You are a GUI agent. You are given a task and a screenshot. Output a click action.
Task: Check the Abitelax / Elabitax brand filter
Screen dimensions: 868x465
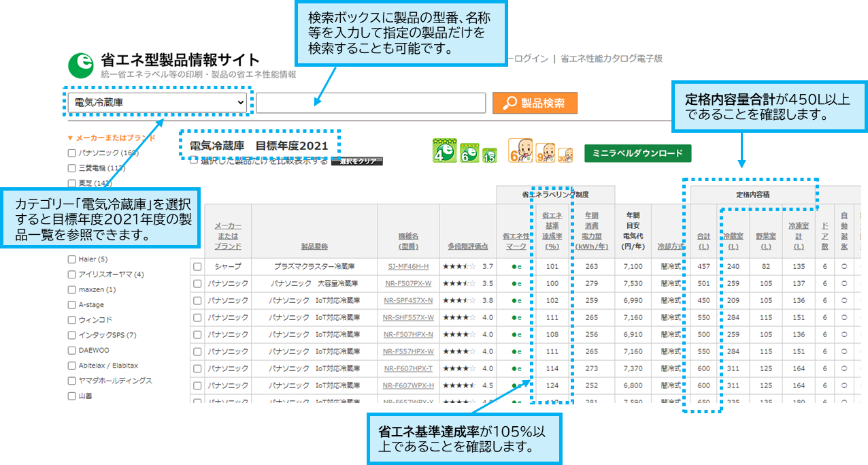[x=71, y=366]
